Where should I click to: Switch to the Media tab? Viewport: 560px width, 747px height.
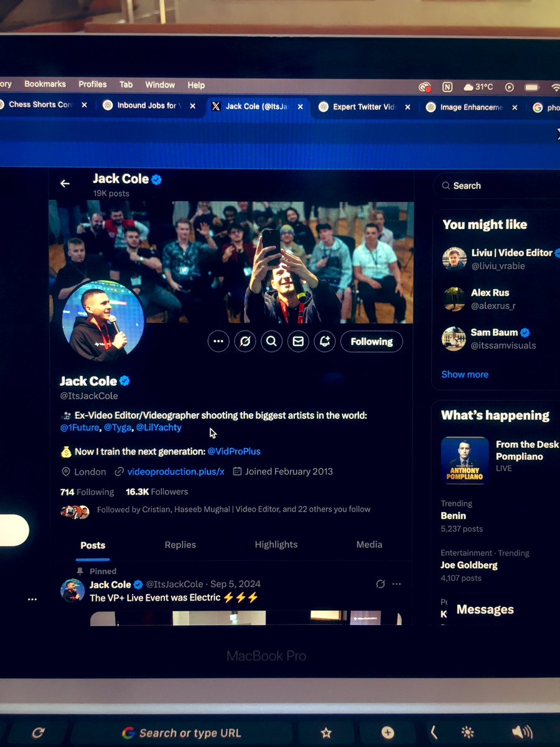point(369,544)
